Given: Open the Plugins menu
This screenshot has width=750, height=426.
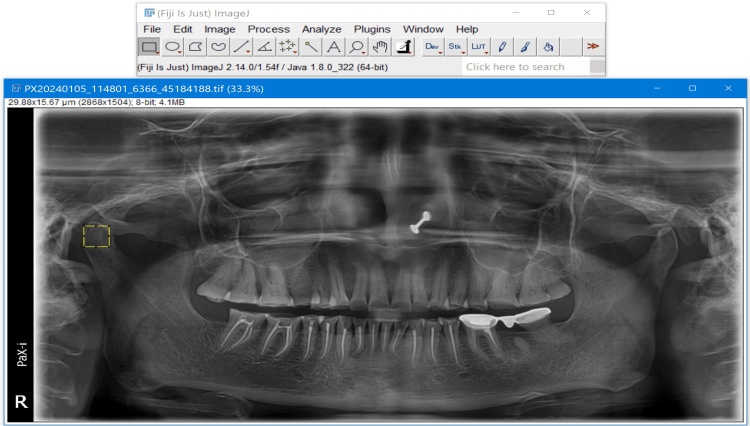Looking at the screenshot, I should 372,29.
